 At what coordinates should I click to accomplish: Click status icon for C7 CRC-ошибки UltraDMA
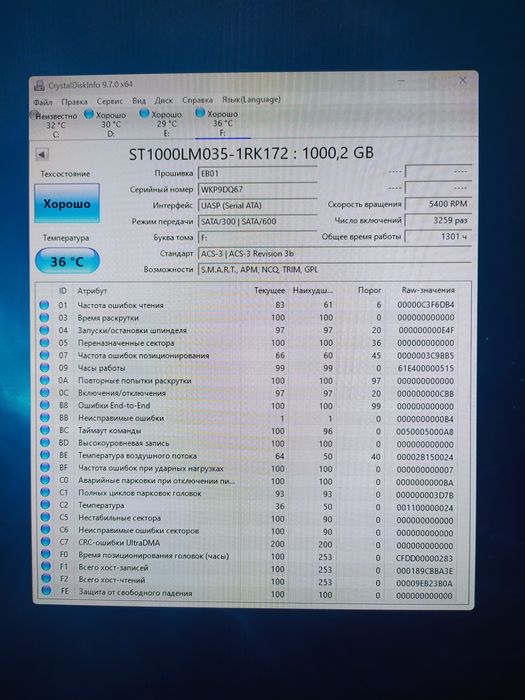tap(46, 542)
